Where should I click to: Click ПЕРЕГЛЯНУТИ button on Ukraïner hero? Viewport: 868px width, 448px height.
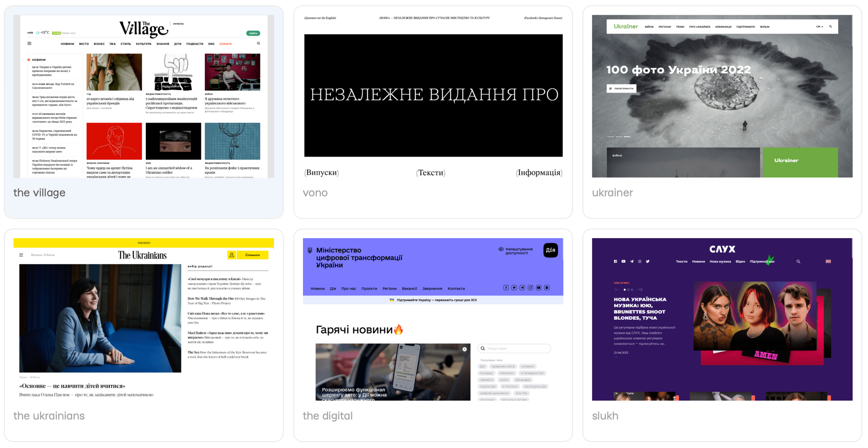click(621, 88)
